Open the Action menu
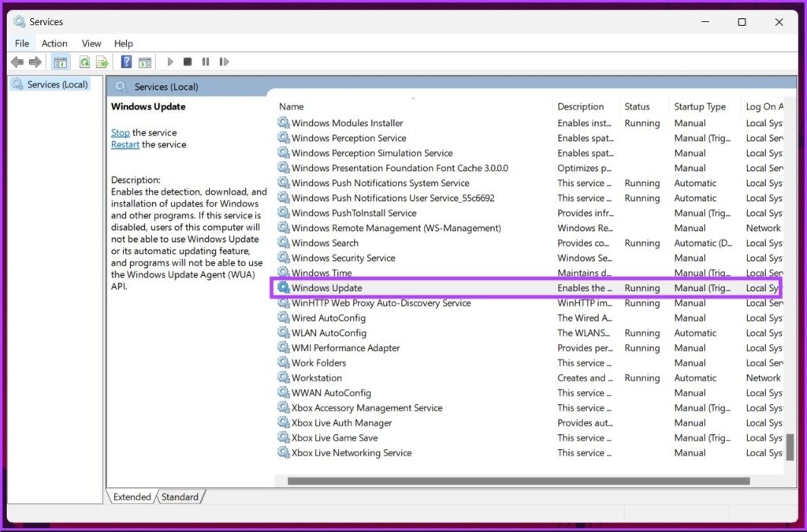Screen dimensions: 807x532 pyautogui.click(x=54, y=43)
